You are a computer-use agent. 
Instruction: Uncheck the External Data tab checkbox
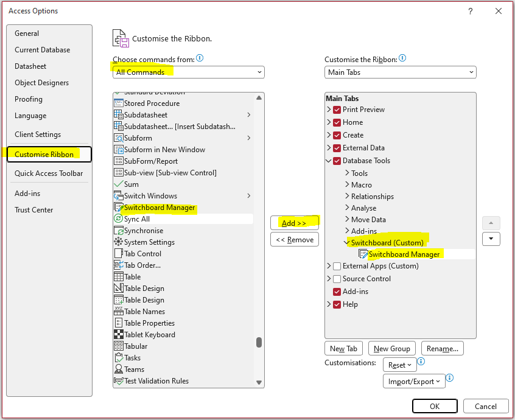(x=337, y=148)
